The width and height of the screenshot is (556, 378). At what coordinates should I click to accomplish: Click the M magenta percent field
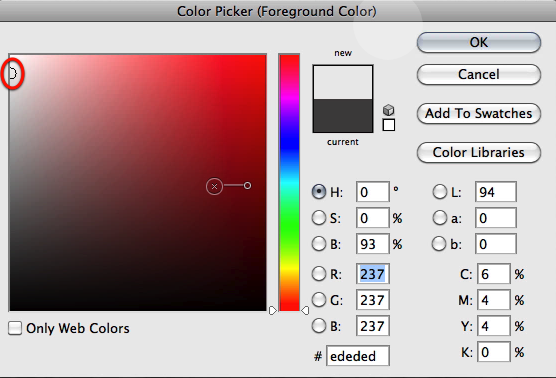click(494, 300)
